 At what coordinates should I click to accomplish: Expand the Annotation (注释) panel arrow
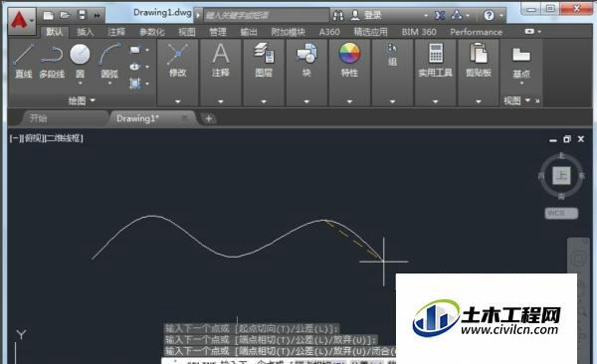click(221, 101)
